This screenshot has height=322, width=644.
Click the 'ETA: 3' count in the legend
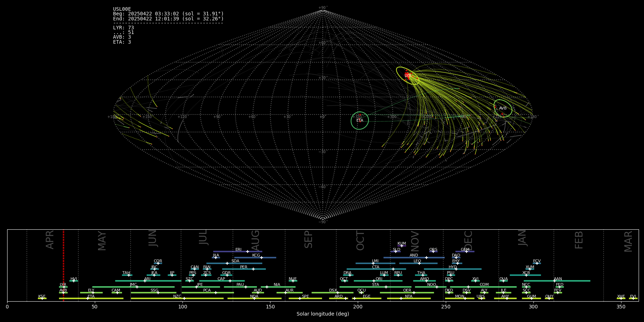(x=122, y=42)
